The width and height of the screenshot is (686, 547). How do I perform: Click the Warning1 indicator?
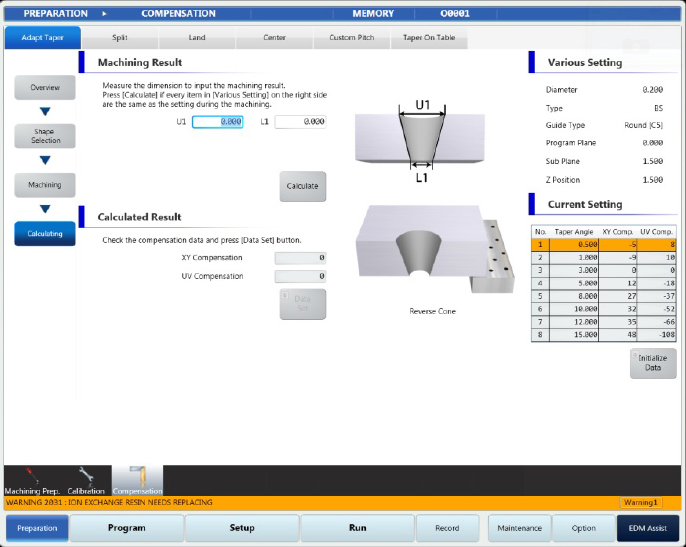click(x=640, y=503)
